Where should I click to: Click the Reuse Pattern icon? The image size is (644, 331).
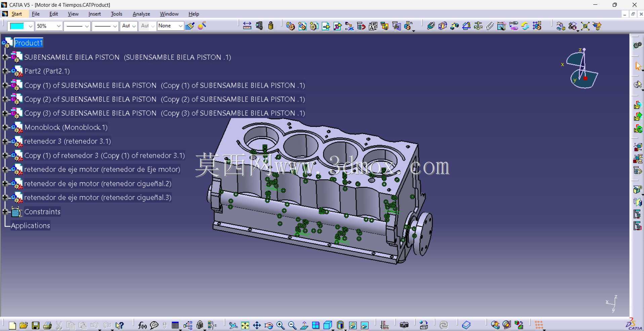coord(537,26)
